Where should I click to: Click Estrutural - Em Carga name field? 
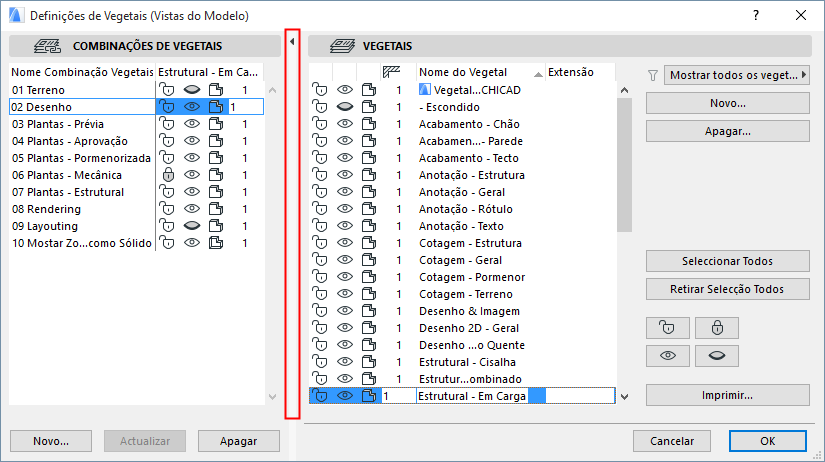point(472,396)
